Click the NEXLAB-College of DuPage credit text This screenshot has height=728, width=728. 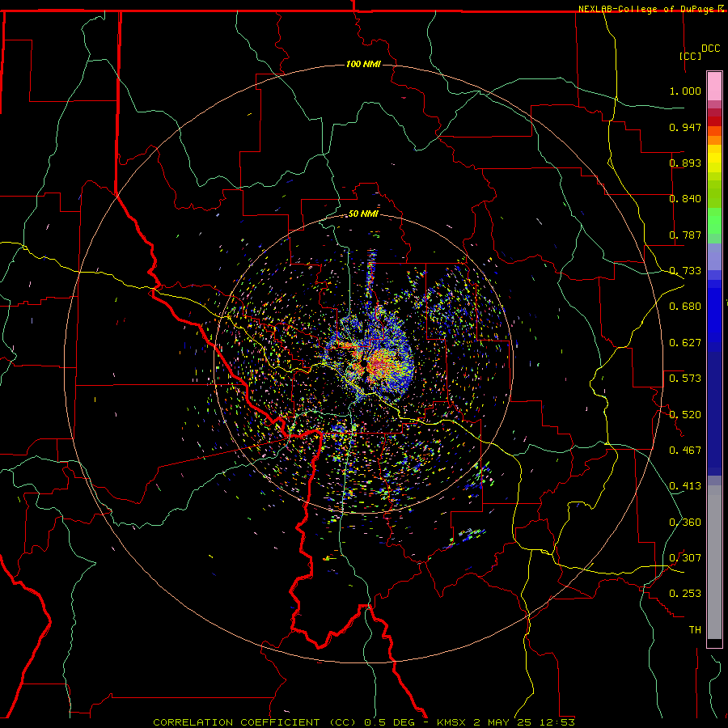coord(647,9)
